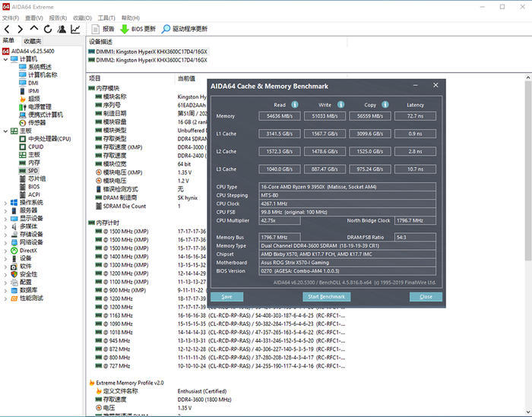532x417 pixels.
Task: Select SPD tree item
Action: [x=33, y=171]
